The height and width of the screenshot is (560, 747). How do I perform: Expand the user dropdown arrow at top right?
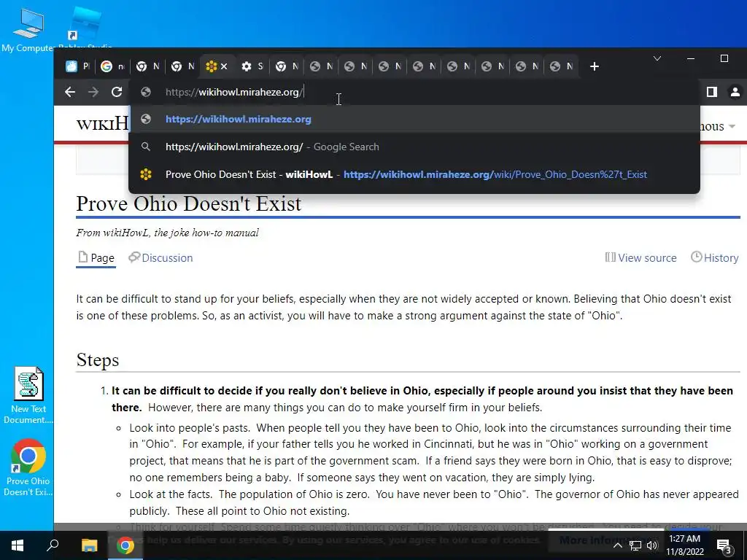tap(732, 126)
